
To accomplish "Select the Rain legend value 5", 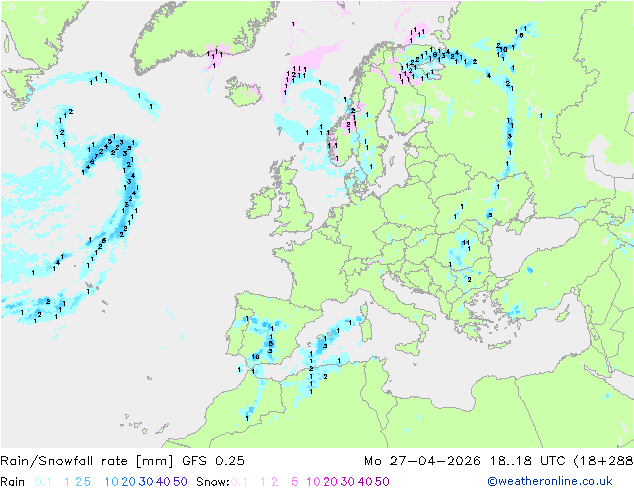I will pos(87,482).
